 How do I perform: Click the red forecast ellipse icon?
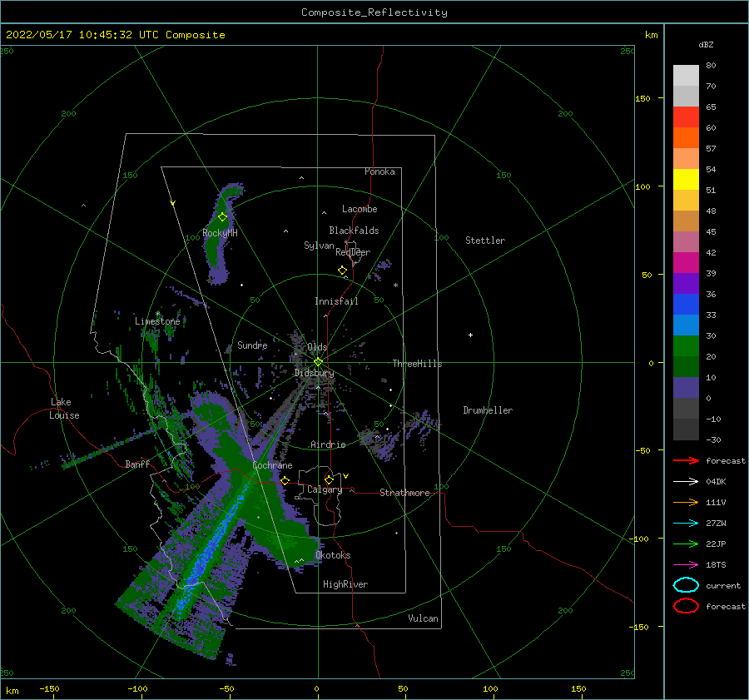click(x=686, y=606)
